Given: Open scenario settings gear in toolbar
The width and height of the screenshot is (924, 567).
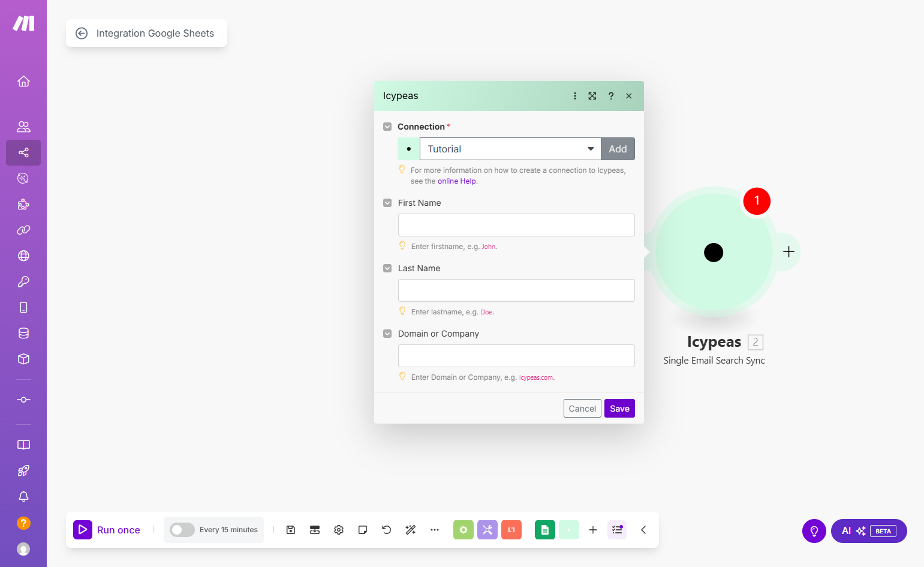Looking at the screenshot, I should [339, 530].
